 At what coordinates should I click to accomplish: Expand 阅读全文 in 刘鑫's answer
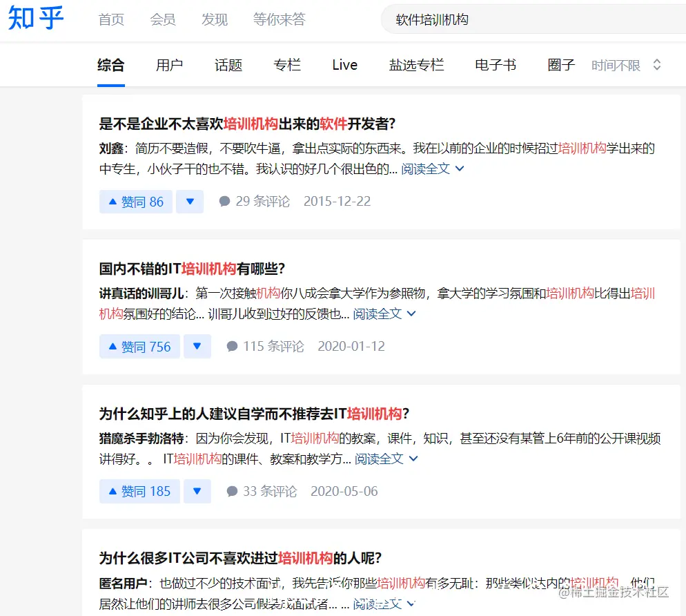(432, 169)
